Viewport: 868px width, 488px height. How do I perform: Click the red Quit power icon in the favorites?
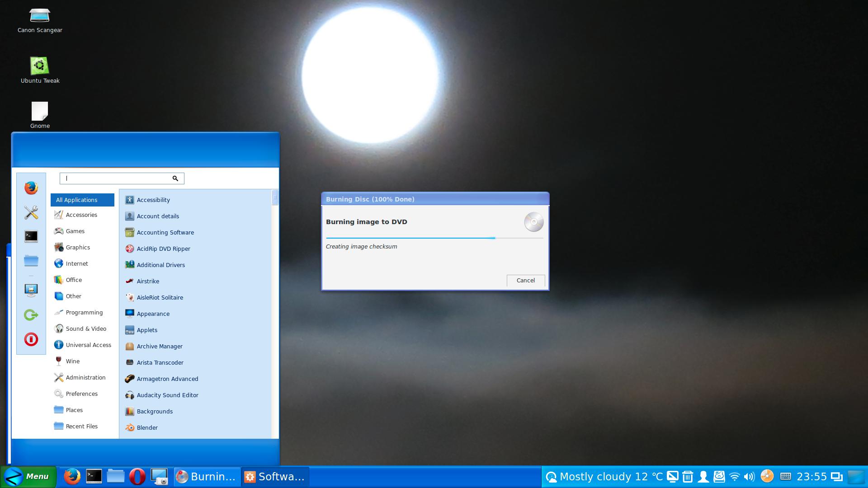tap(31, 339)
